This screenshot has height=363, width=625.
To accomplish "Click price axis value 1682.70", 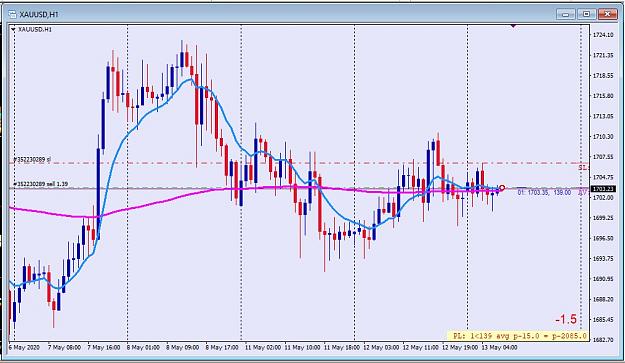I will click(x=603, y=340).
